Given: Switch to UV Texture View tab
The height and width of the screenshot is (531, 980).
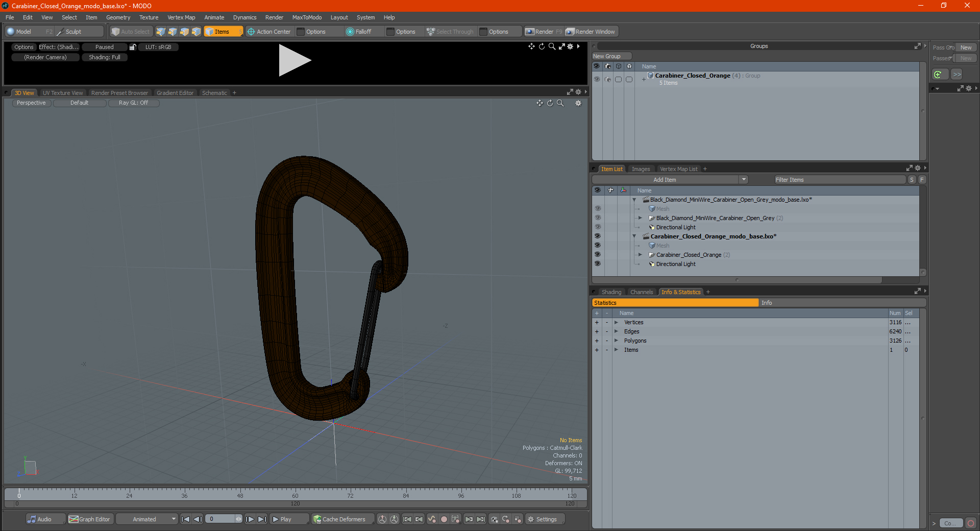Looking at the screenshot, I should (x=63, y=93).
